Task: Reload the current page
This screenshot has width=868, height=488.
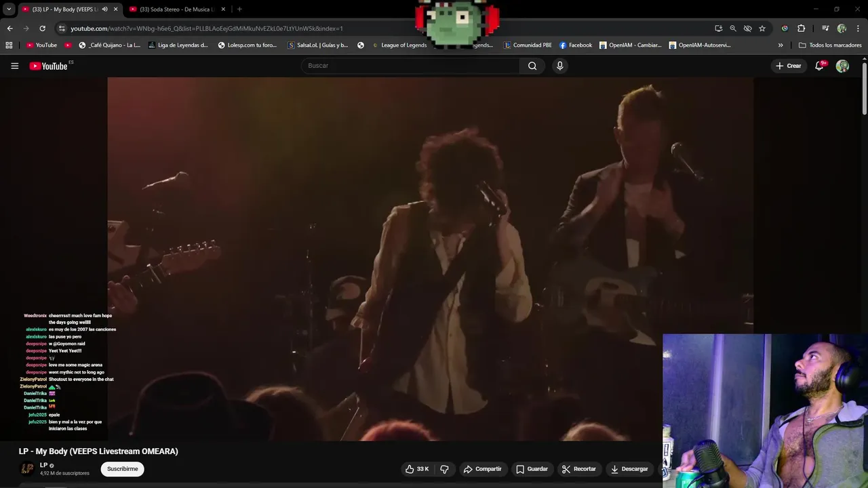Action: coord(42,28)
